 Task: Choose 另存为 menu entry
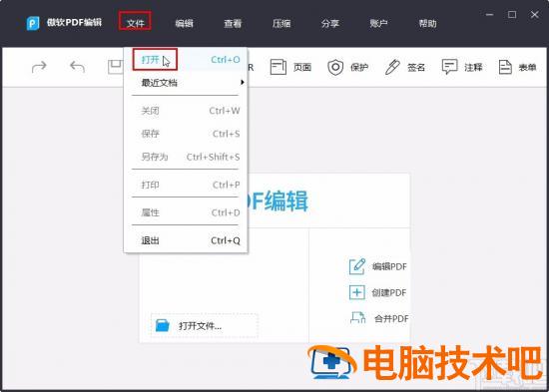coord(186,157)
